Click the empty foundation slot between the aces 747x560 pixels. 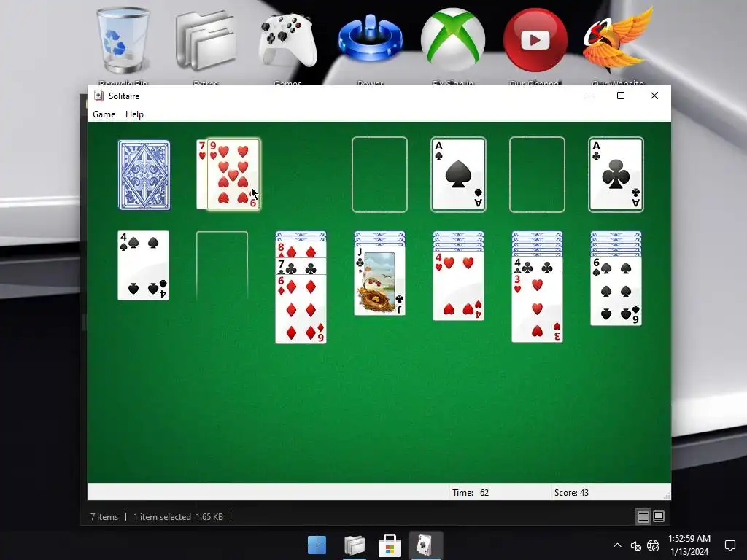537,174
